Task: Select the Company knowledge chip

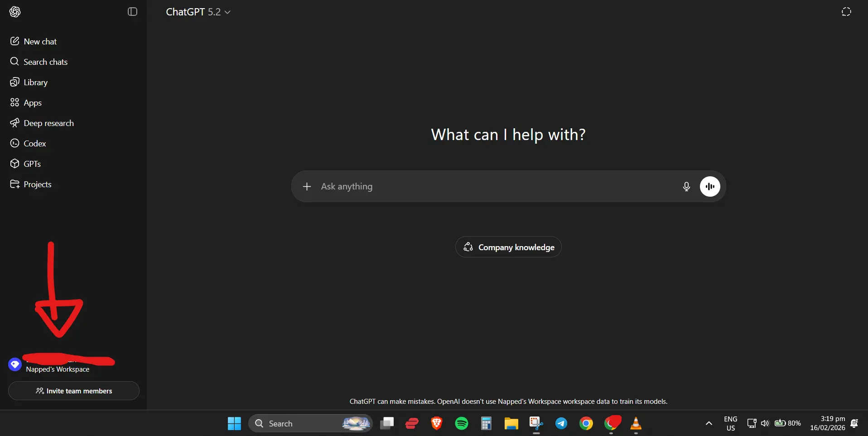Action: [x=508, y=247]
